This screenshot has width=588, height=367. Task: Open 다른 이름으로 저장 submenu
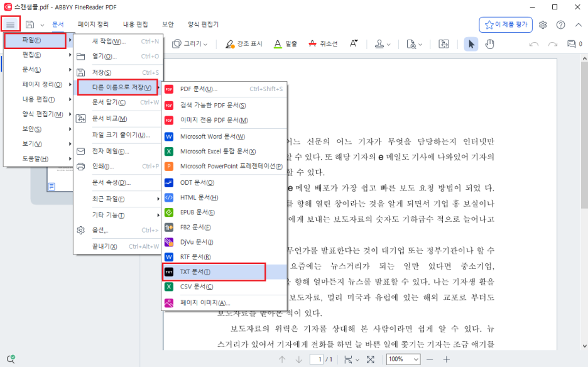[x=117, y=87]
